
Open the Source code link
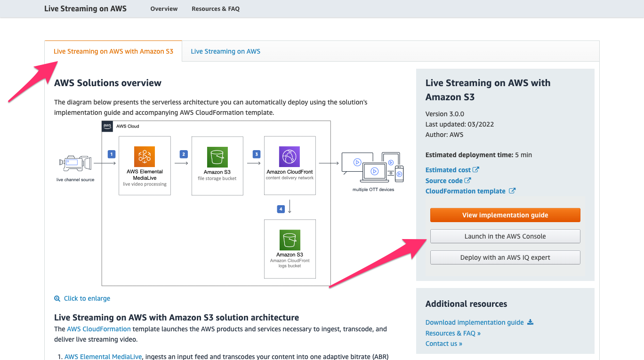tap(444, 181)
